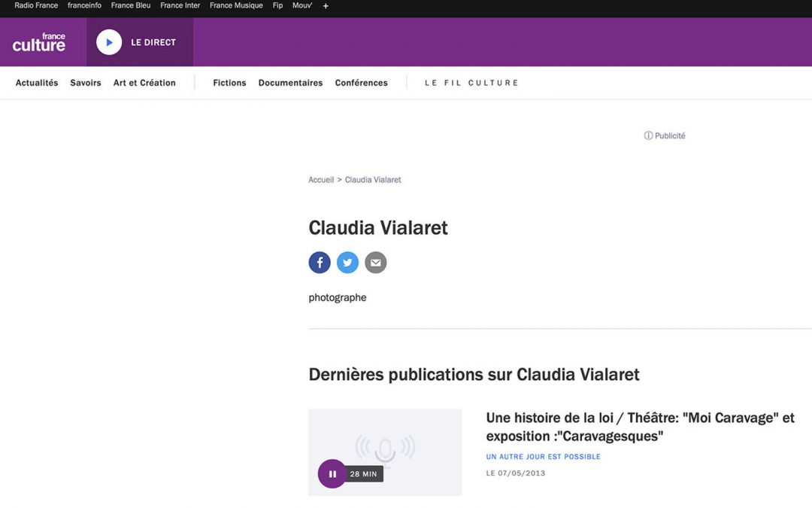Viewport: 812px width, 508px height.
Task: Share the page on Facebook
Action: pyautogui.click(x=320, y=263)
